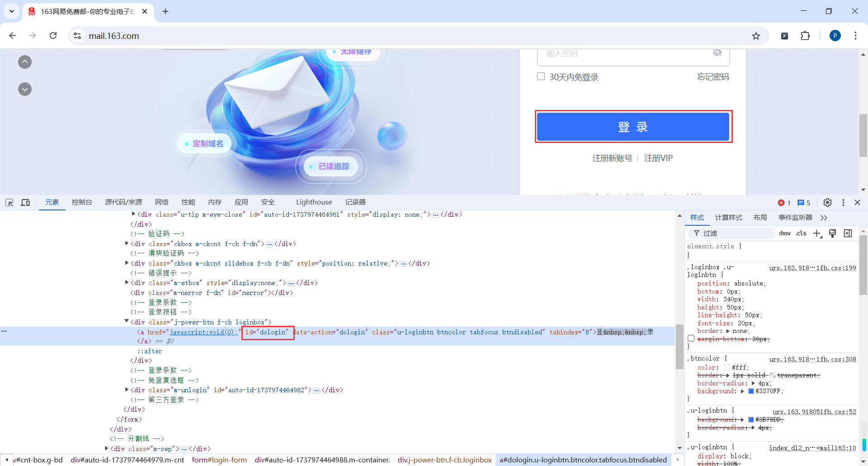868x466 pixels.
Task: Toggle the .cls class editor button
Action: point(801,233)
